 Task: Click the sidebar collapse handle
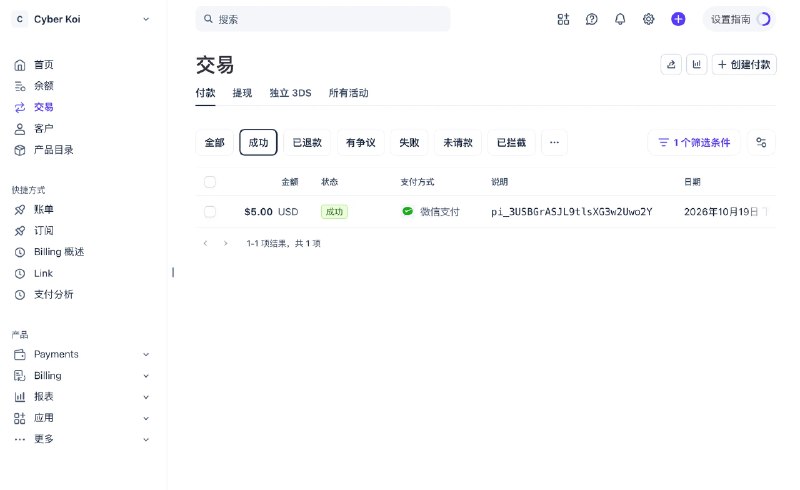(x=173, y=273)
